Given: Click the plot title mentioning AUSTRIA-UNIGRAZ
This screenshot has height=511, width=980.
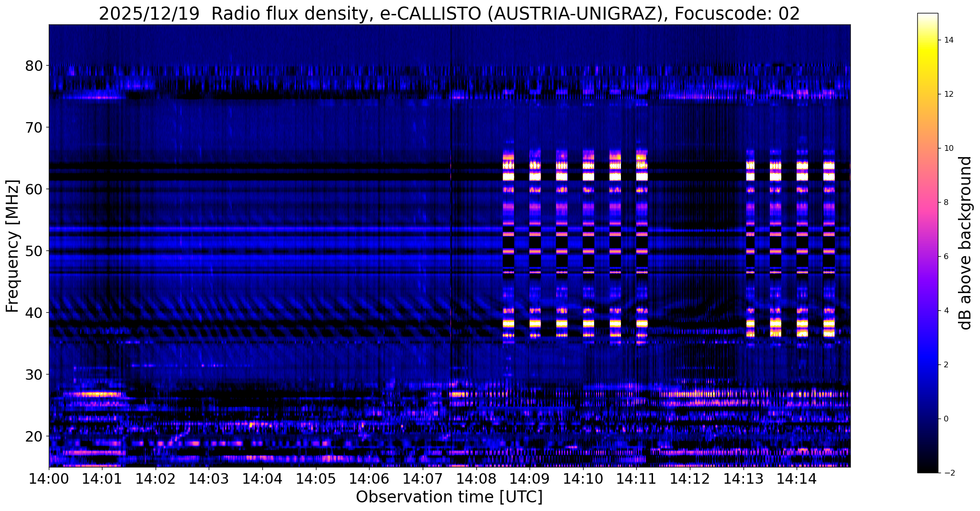Looking at the screenshot, I should coord(449,14).
